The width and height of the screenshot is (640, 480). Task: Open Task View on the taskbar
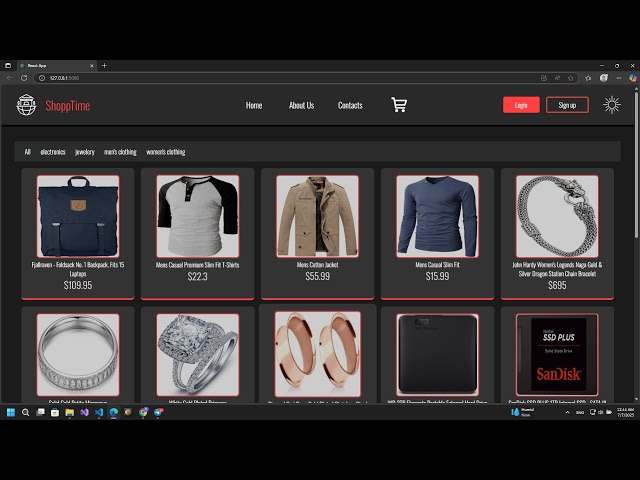point(40,412)
